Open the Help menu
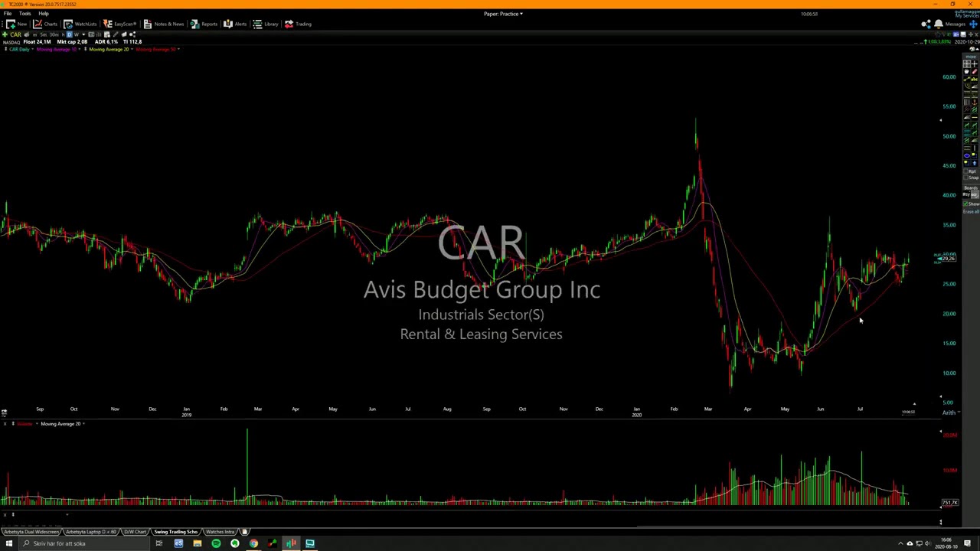This screenshot has height=551, width=980. pos(44,14)
